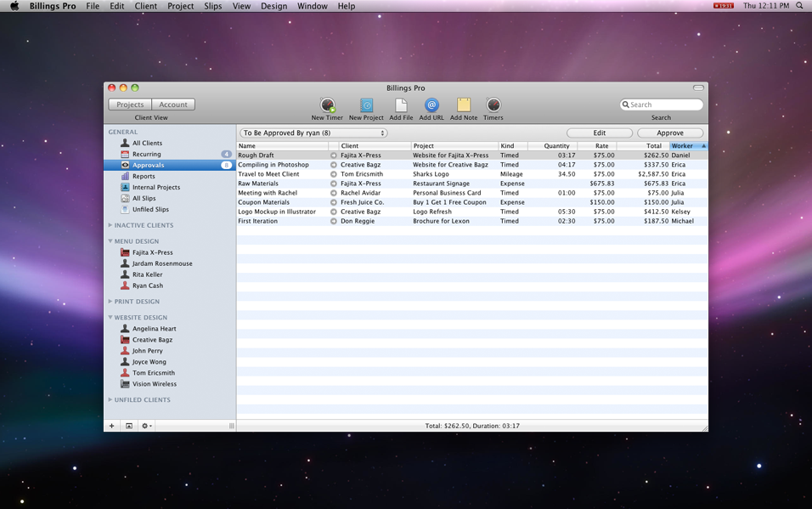This screenshot has height=509, width=812.
Task: Open the Apple menu
Action: point(14,6)
